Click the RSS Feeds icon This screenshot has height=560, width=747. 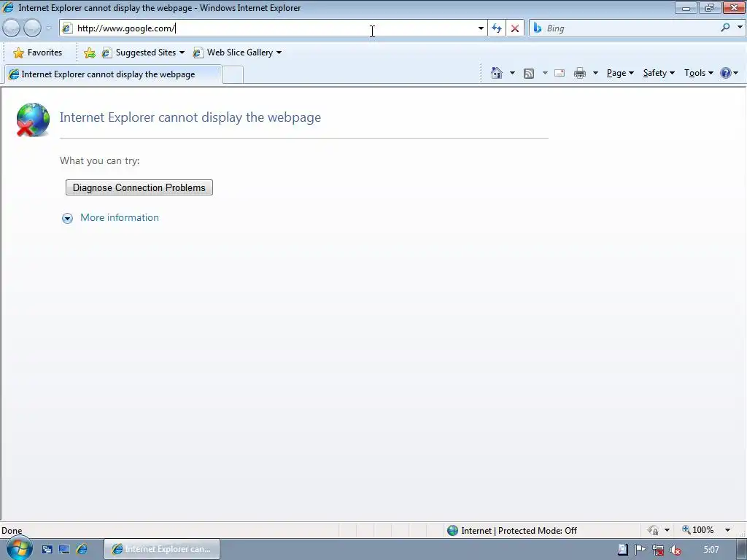(529, 74)
